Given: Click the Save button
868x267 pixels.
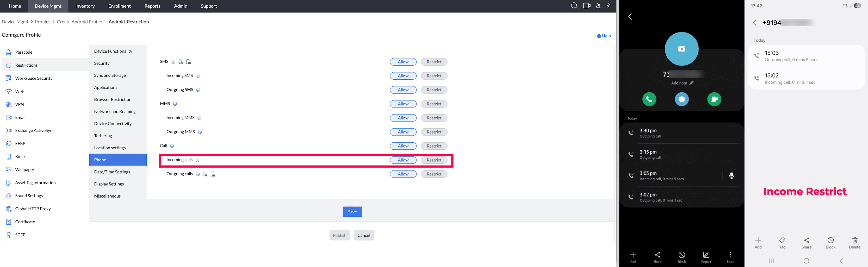Looking at the screenshot, I should click(352, 212).
